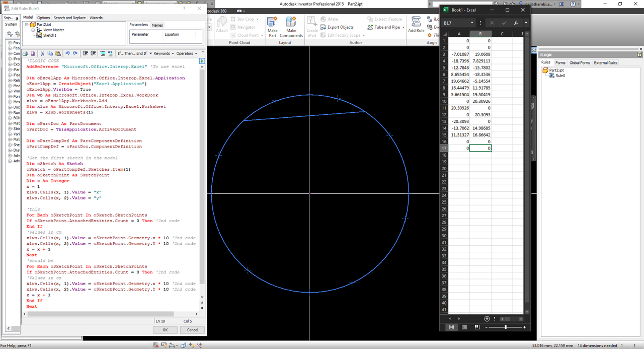Open the Operators dropdown menu
644x349 pixels.
click(x=186, y=53)
